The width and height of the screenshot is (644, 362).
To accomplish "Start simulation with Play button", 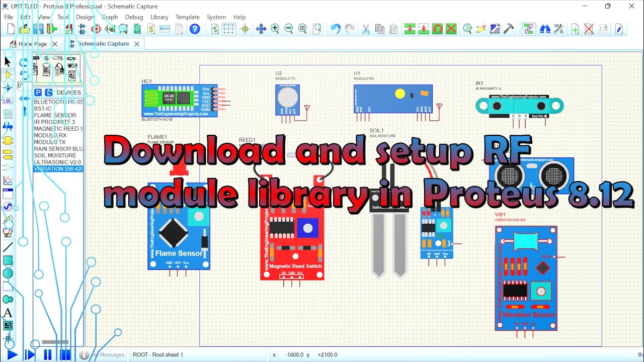I will point(13,355).
